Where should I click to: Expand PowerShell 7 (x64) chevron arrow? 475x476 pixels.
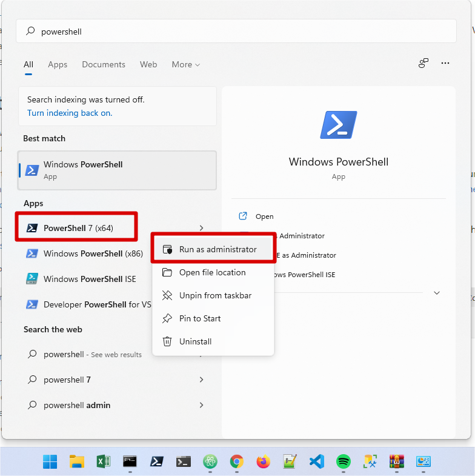(x=201, y=227)
